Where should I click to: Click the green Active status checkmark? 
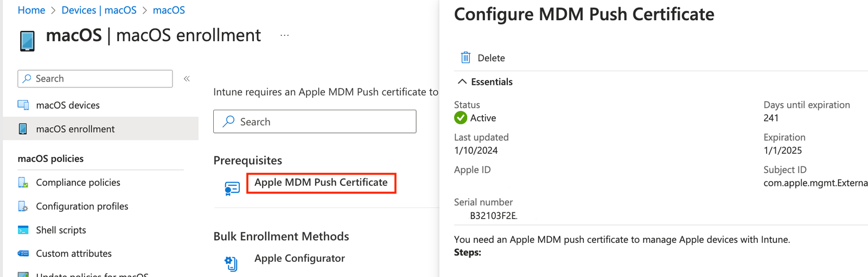(x=461, y=118)
